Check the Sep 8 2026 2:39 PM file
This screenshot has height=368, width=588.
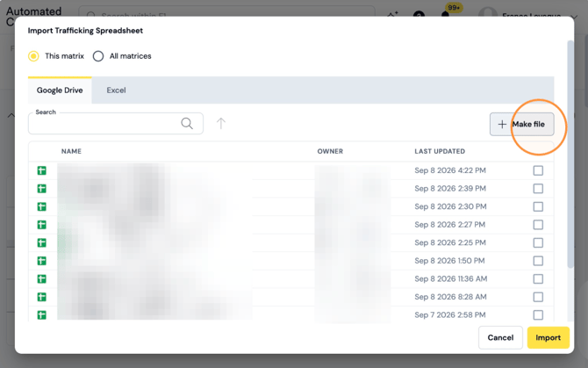coord(538,189)
